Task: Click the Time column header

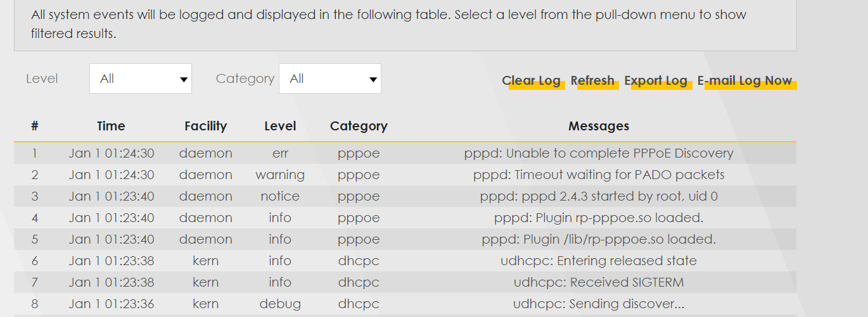Action: pos(111,126)
